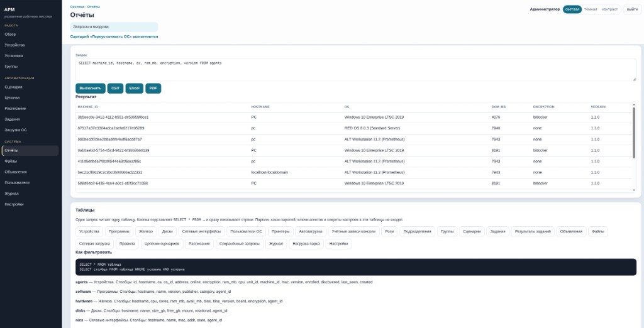
Task: Select the контраст theme option
Action: 609,9
